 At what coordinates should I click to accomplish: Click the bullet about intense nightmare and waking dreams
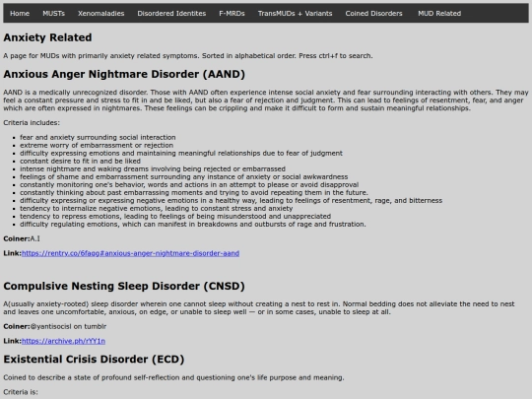coord(153,169)
